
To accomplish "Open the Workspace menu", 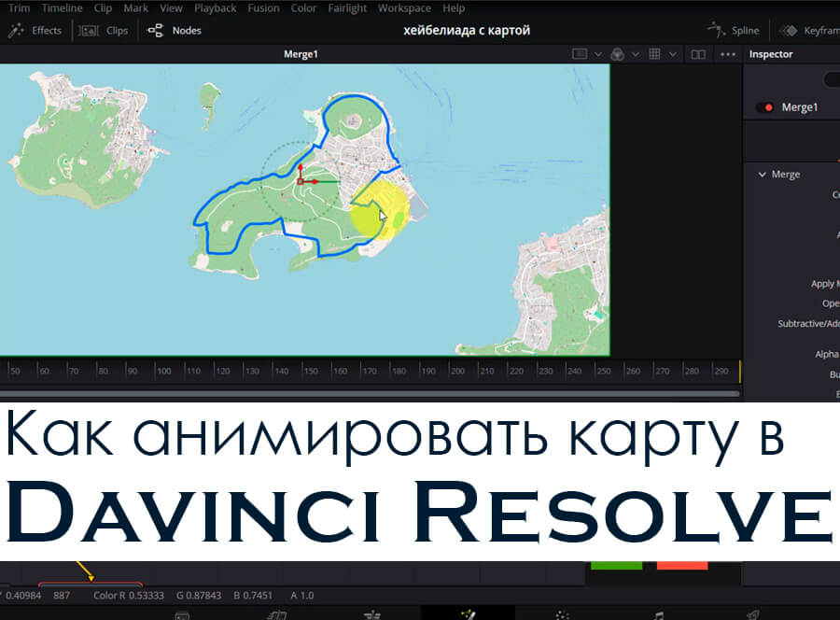I will click(404, 8).
